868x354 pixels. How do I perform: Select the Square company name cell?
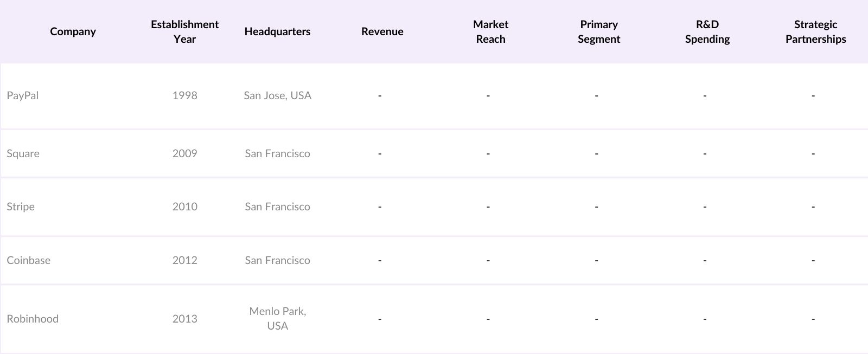(x=23, y=153)
